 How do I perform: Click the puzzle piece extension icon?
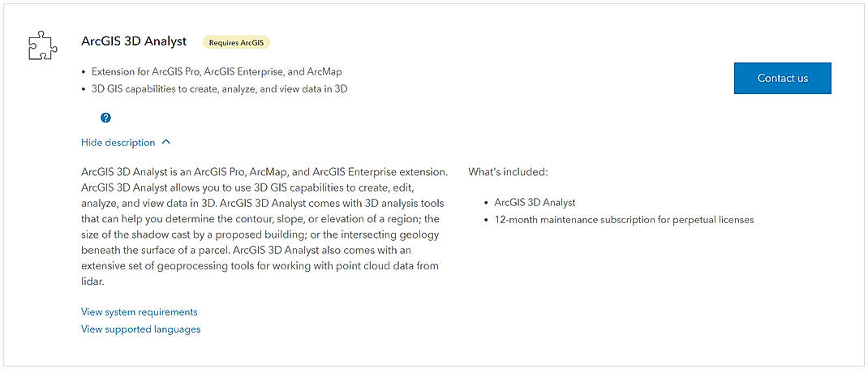tap(43, 46)
